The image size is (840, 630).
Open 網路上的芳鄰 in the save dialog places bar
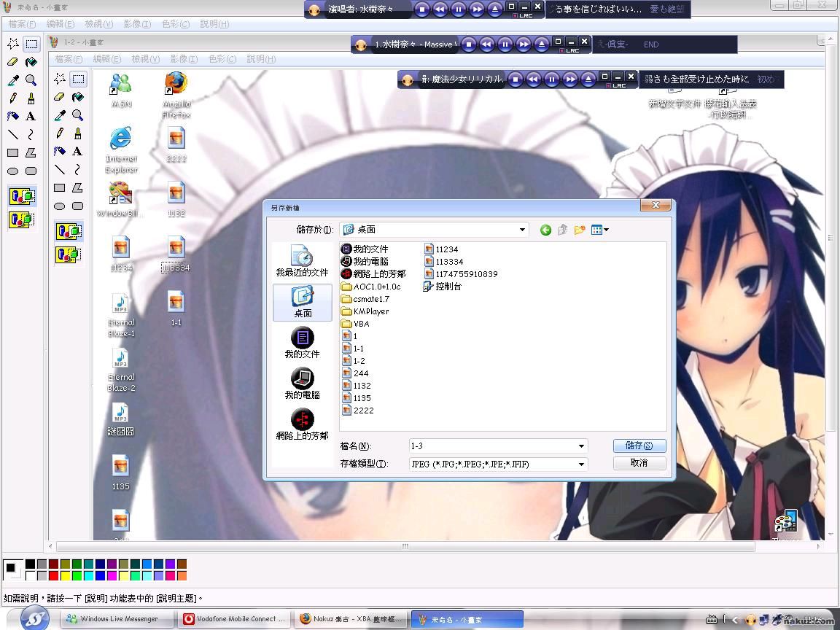pos(302,425)
